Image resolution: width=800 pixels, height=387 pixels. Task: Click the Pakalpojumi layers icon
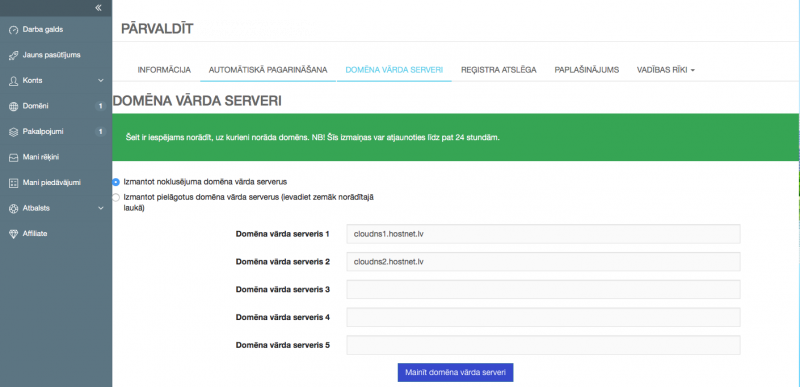(14, 132)
